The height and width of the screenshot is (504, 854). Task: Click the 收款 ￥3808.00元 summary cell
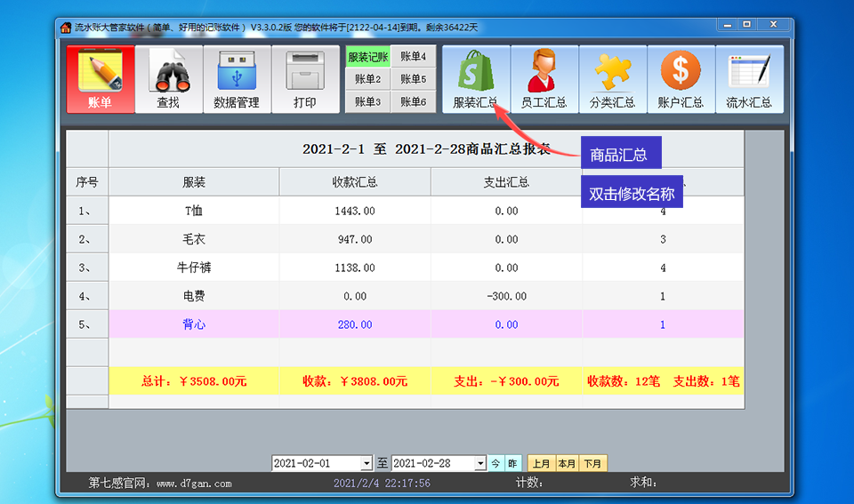[x=355, y=381]
